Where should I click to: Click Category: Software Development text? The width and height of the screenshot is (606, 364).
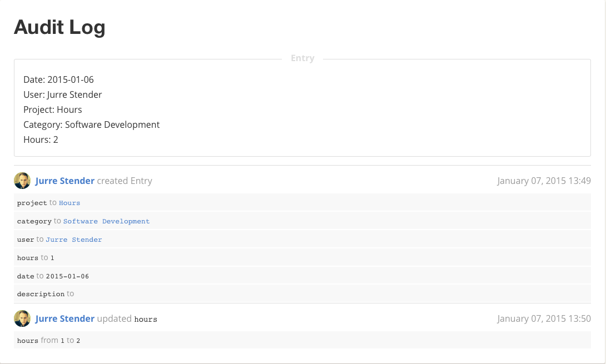tap(91, 125)
